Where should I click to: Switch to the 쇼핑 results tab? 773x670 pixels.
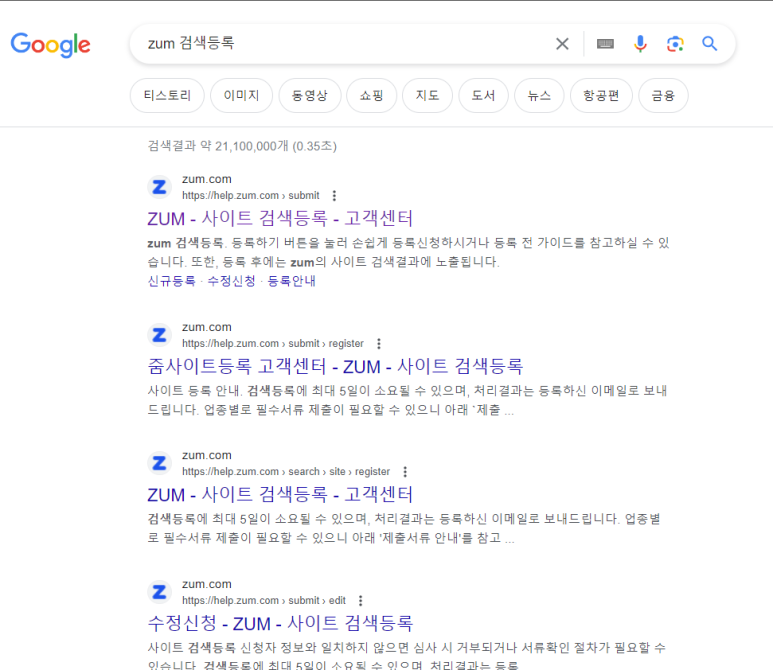point(372,96)
